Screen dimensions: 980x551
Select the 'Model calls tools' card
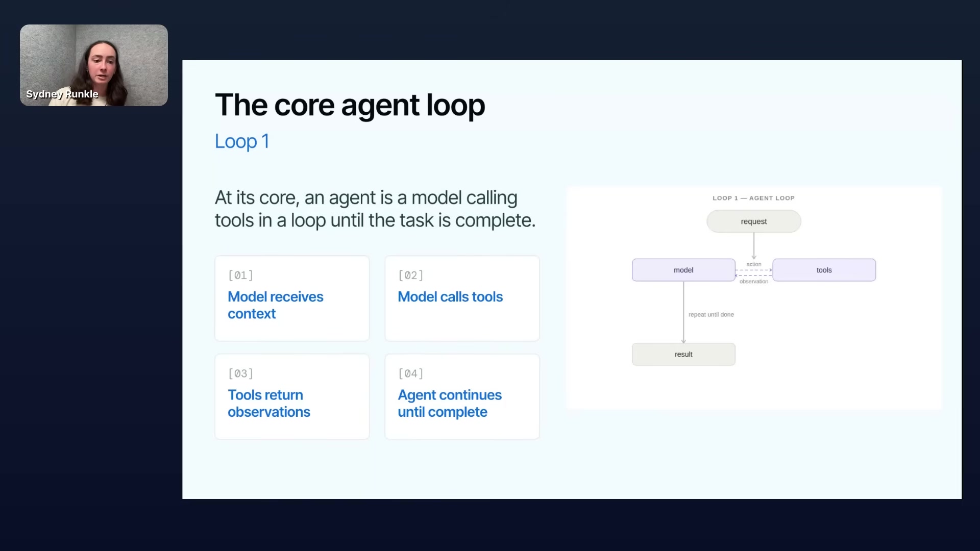[462, 298]
